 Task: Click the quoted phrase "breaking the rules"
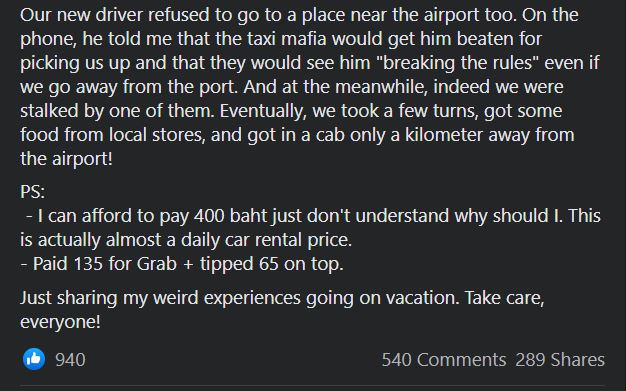point(458,63)
